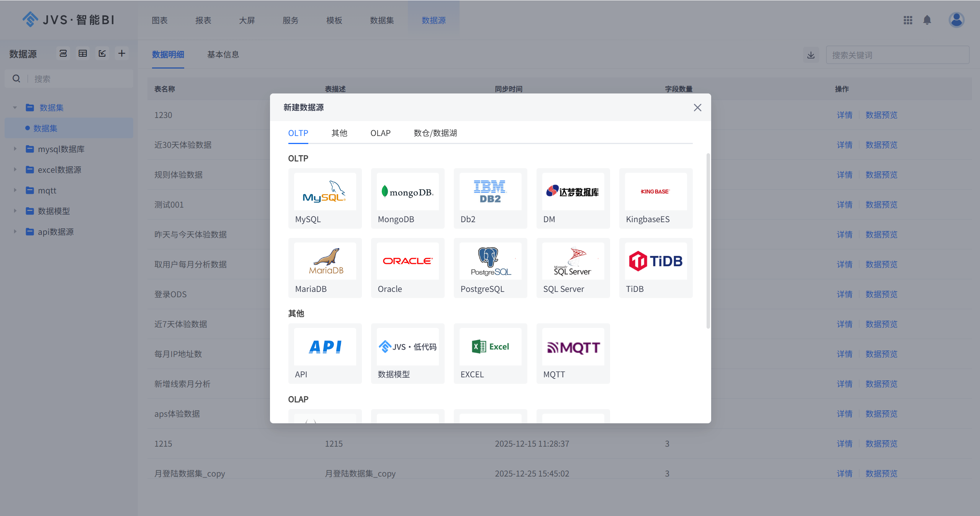Expand the mysql数据库 folder
Viewport: 980px width, 516px height.
coord(15,149)
